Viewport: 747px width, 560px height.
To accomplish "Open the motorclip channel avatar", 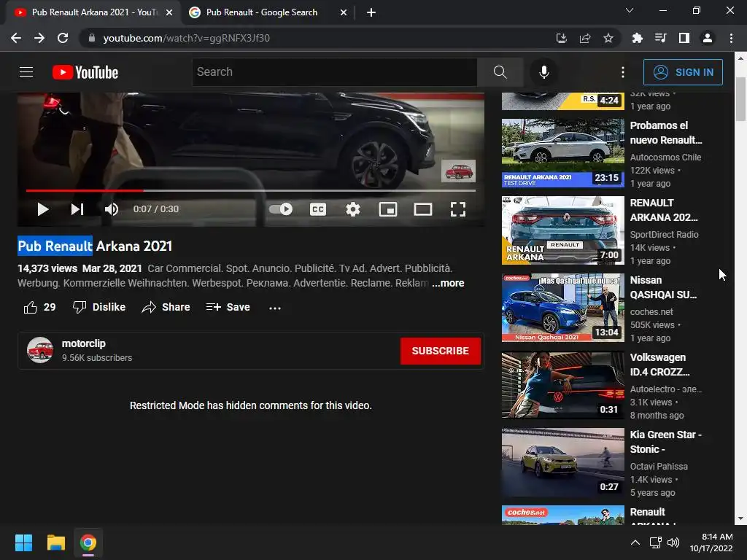I will 40,350.
